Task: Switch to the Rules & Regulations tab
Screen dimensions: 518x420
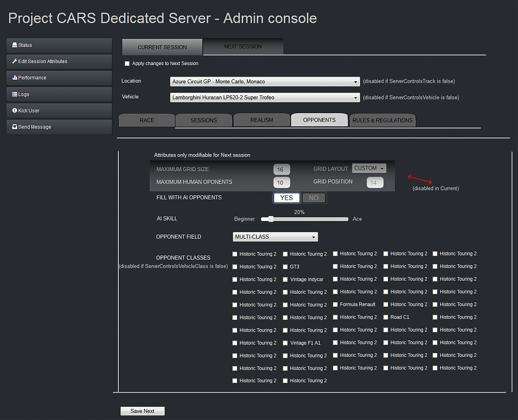Action: pos(383,120)
